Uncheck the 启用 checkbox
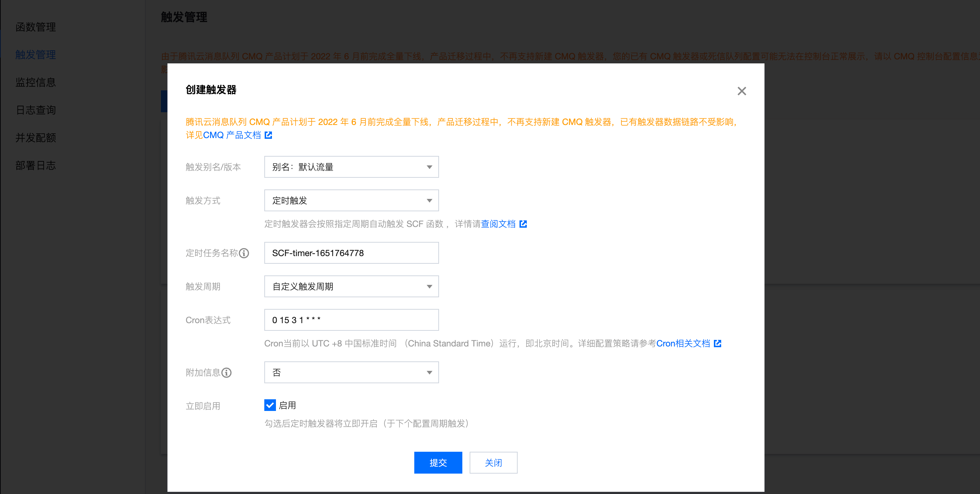Screen dimensions: 980x494 click(270, 405)
